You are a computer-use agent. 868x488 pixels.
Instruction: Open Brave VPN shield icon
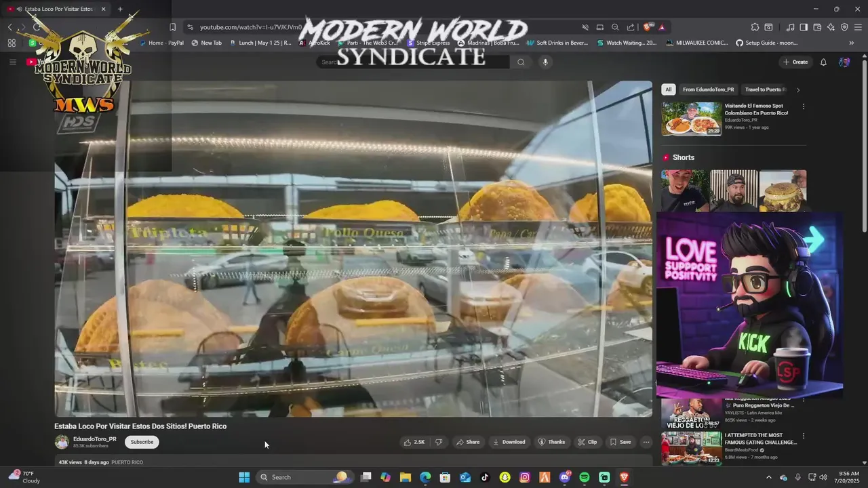(844, 27)
